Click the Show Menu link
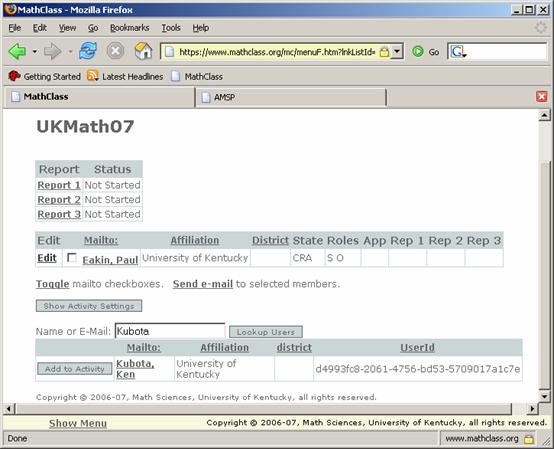The image size is (554, 449). pos(78,423)
